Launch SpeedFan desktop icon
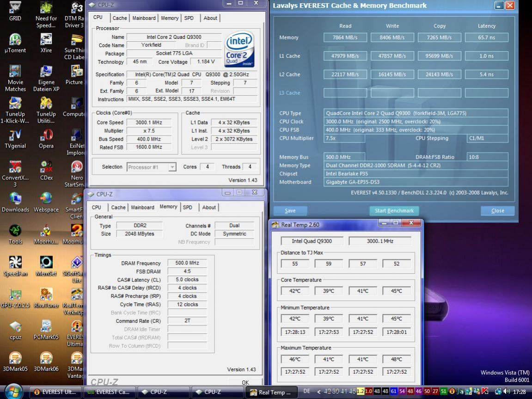This screenshot has height=399, width=532. [x=15, y=267]
